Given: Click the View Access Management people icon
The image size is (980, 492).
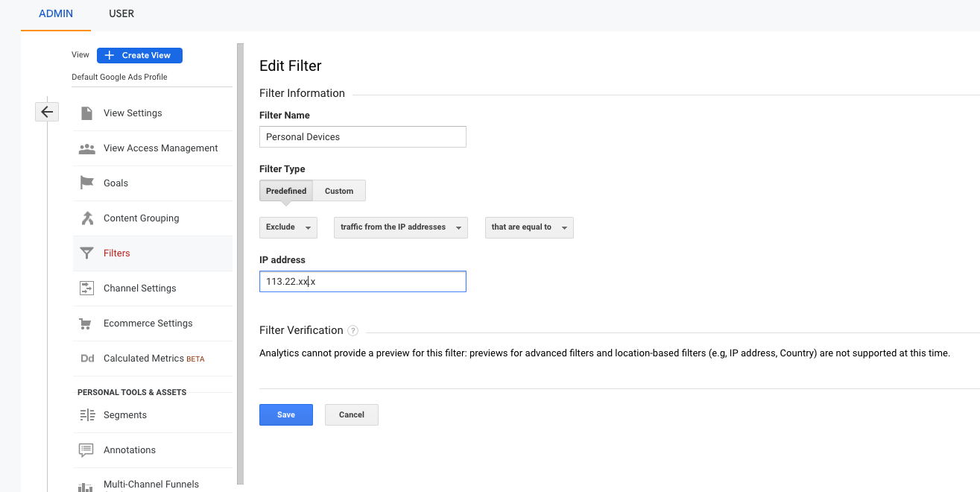Looking at the screenshot, I should click(x=87, y=148).
